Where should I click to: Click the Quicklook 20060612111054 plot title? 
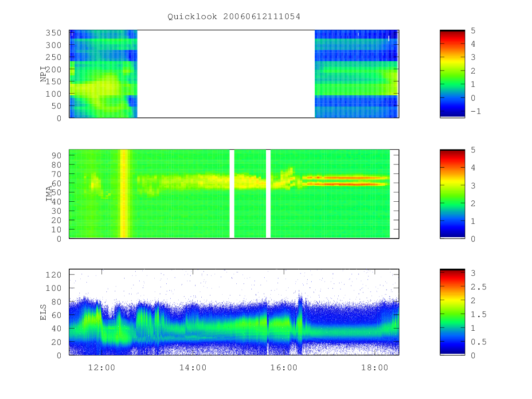click(234, 17)
